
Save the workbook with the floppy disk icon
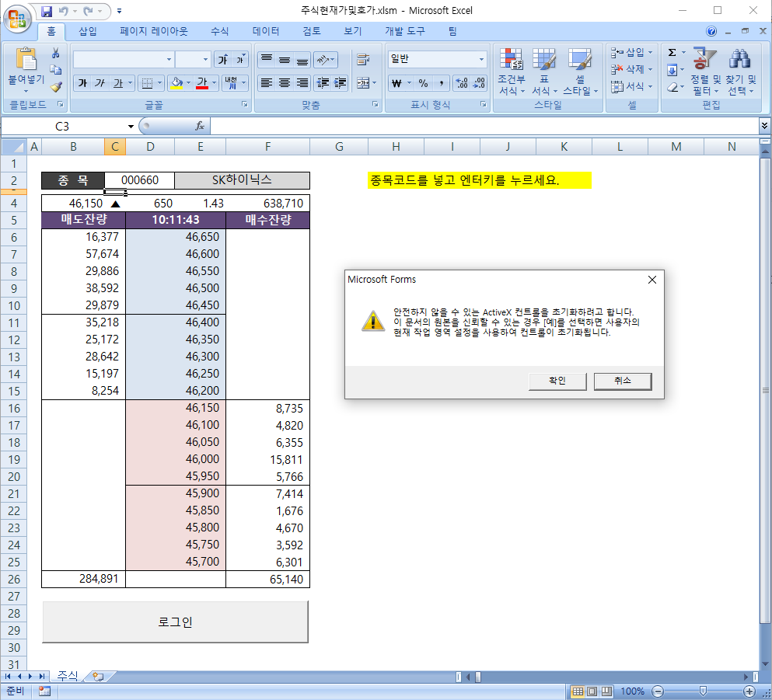(x=47, y=11)
